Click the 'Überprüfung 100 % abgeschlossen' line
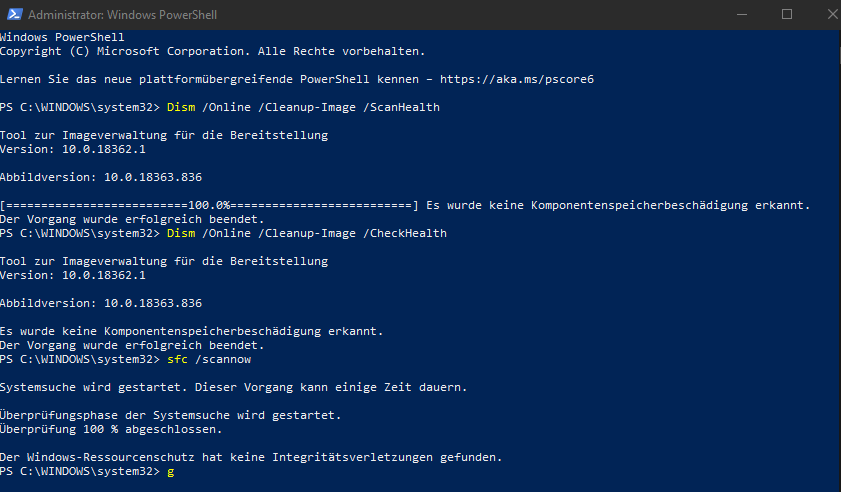Image resolution: width=841 pixels, height=492 pixels. pos(111,429)
